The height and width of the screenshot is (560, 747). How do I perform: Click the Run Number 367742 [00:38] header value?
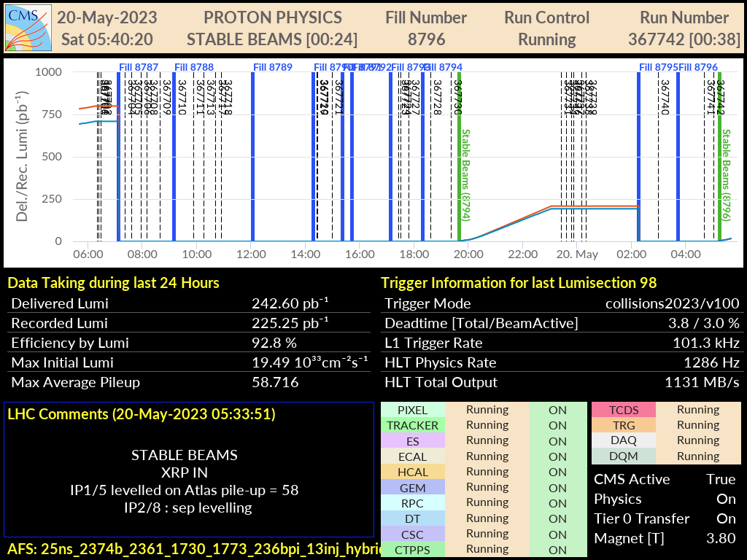tap(684, 39)
